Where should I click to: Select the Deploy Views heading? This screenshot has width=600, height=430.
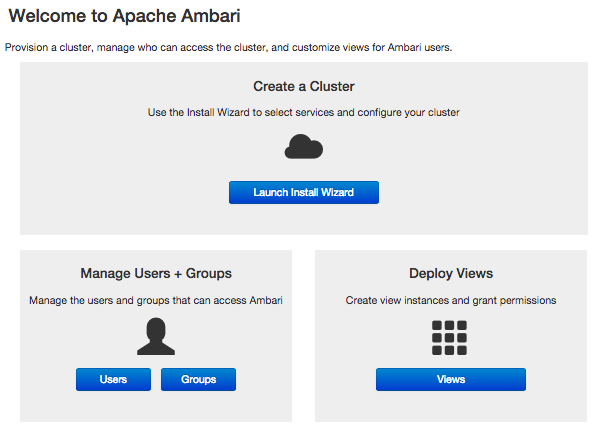click(450, 273)
